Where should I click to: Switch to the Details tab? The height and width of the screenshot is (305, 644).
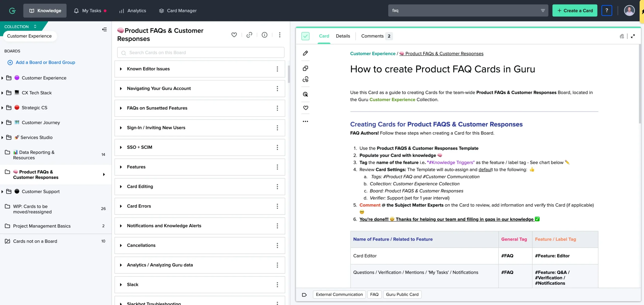coord(343,36)
